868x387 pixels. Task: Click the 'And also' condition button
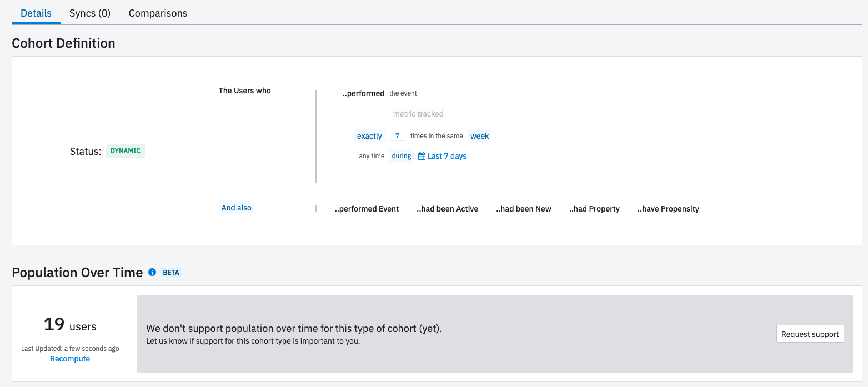coord(237,208)
